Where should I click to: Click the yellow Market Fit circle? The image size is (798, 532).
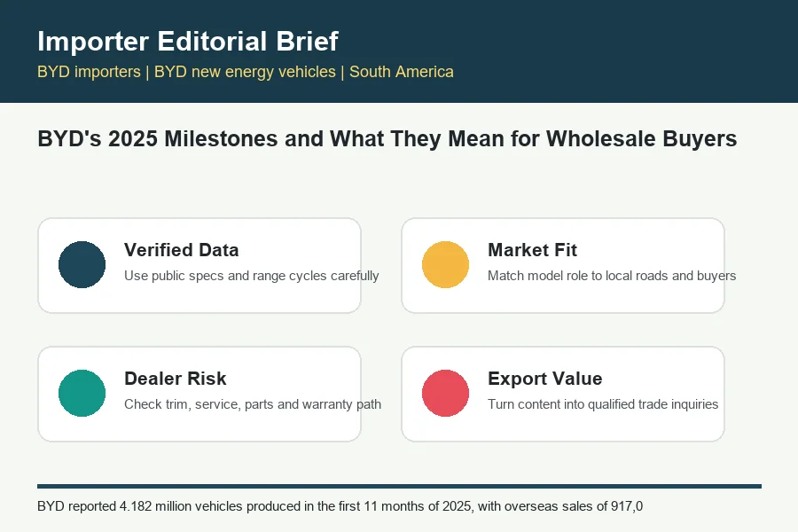[x=445, y=265]
